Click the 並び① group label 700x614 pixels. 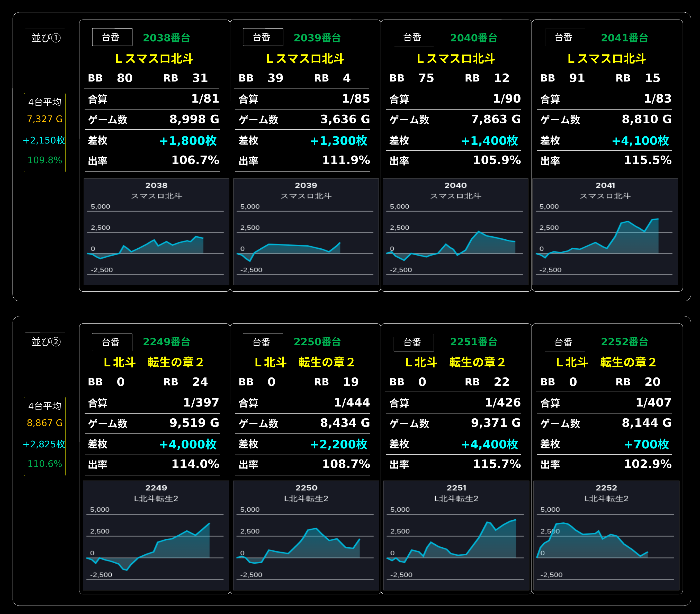tap(45, 38)
